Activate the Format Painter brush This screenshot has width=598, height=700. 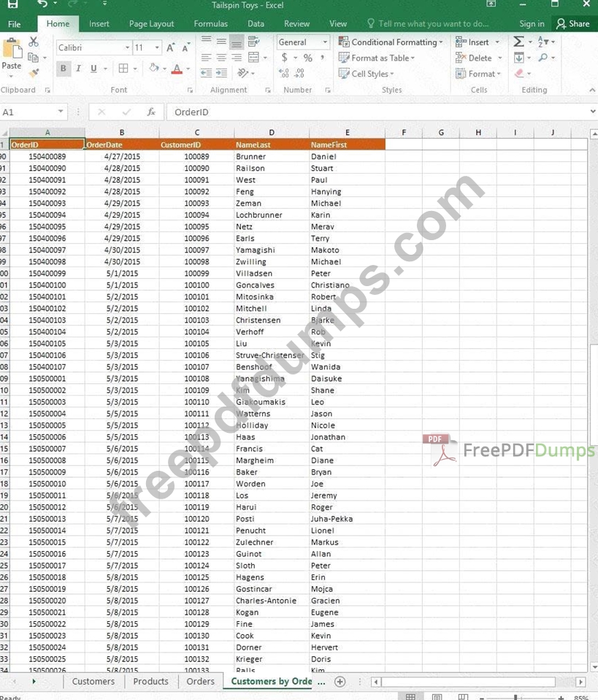34,72
